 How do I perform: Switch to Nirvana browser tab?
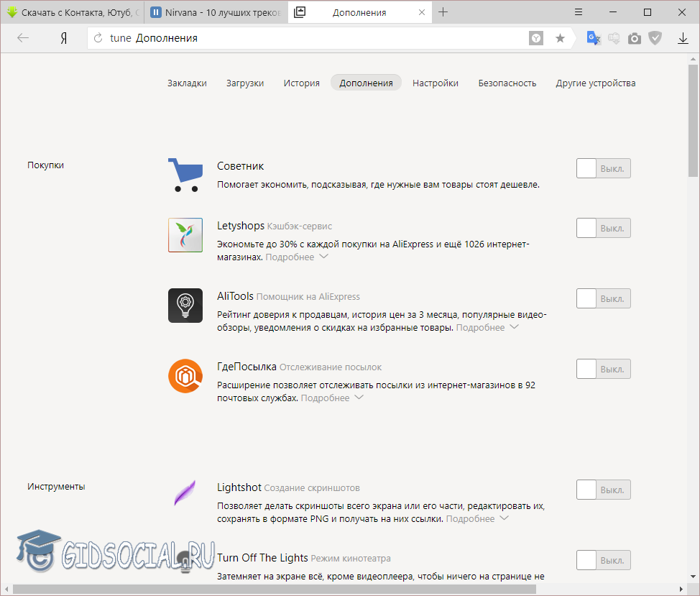pos(216,12)
